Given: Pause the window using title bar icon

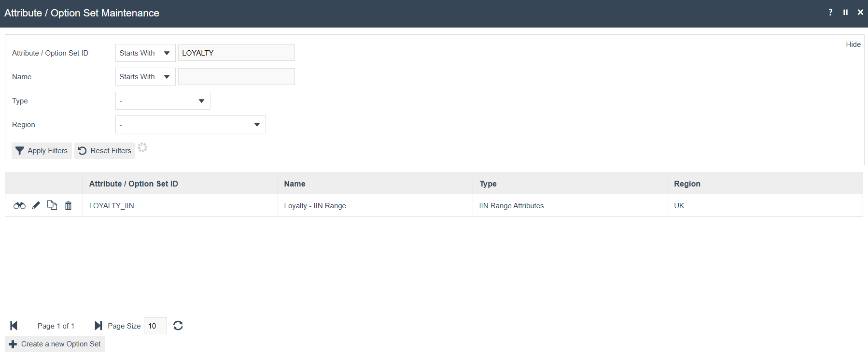Looking at the screenshot, I should click(x=845, y=13).
